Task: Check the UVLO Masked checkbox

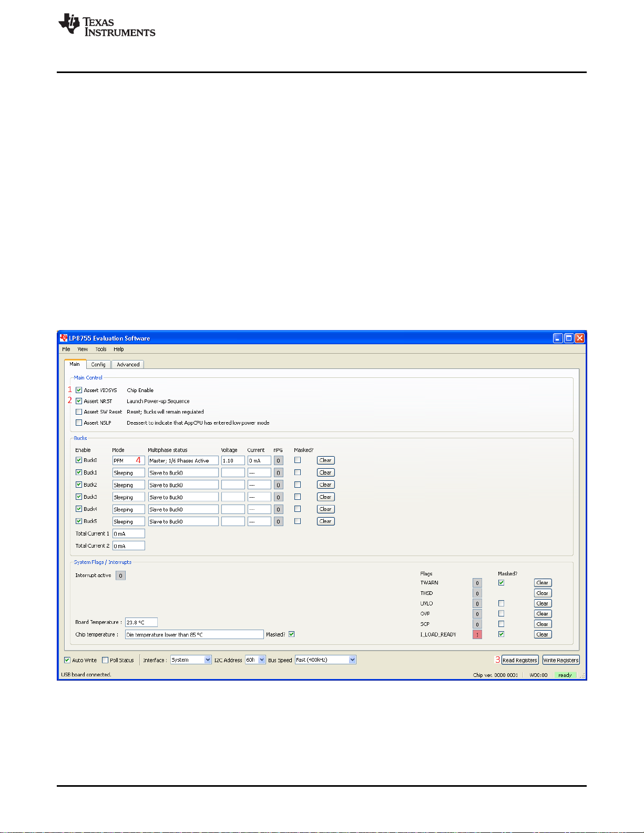Action: click(501, 603)
